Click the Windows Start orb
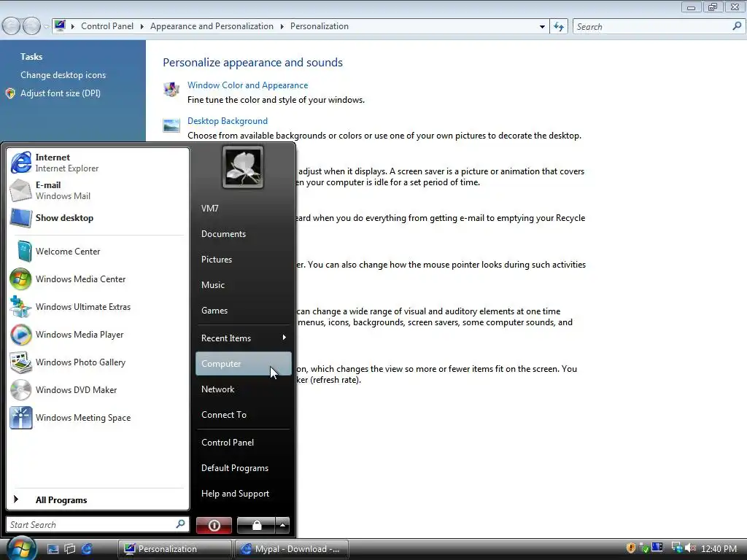This screenshot has height=560, width=747. [21, 548]
